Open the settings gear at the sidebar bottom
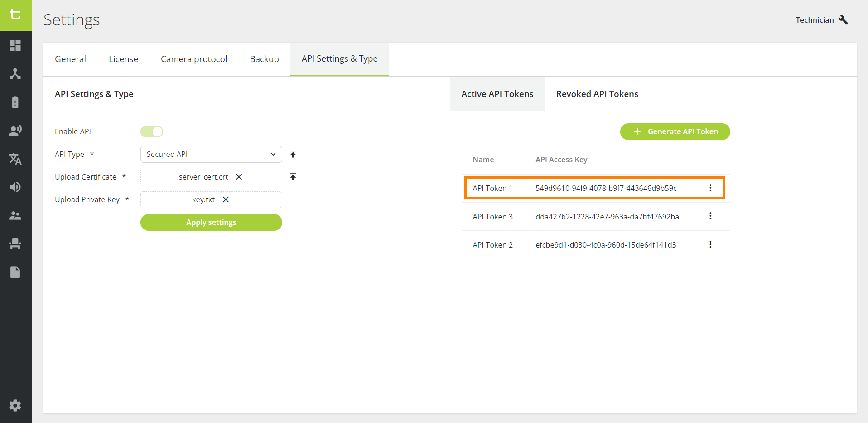The height and width of the screenshot is (423, 868). point(15,405)
